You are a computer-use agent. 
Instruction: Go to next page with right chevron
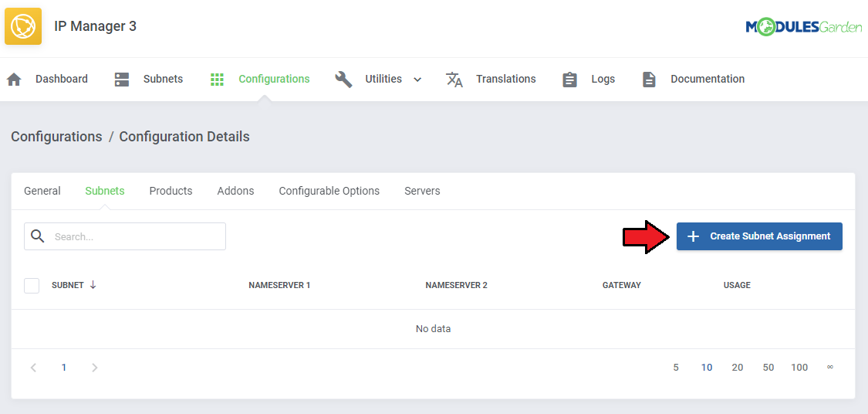click(x=95, y=367)
